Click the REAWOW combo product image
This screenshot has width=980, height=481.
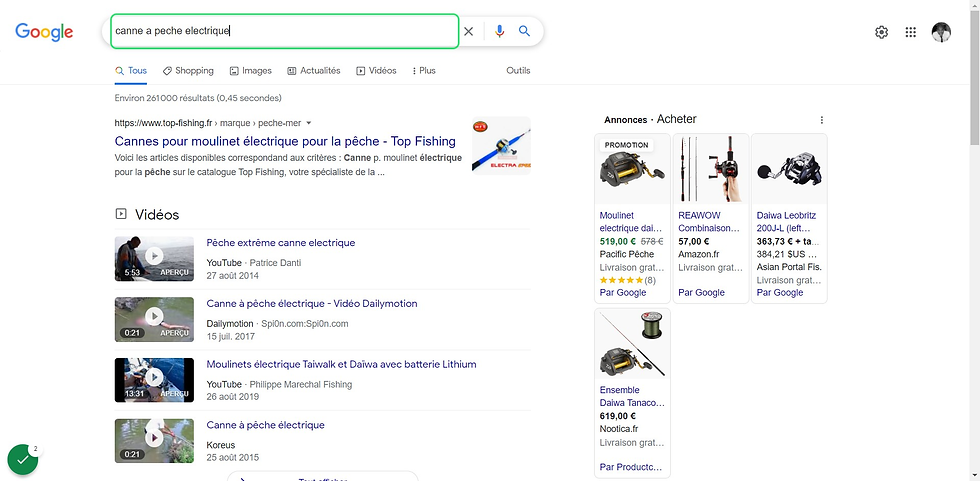[711, 169]
